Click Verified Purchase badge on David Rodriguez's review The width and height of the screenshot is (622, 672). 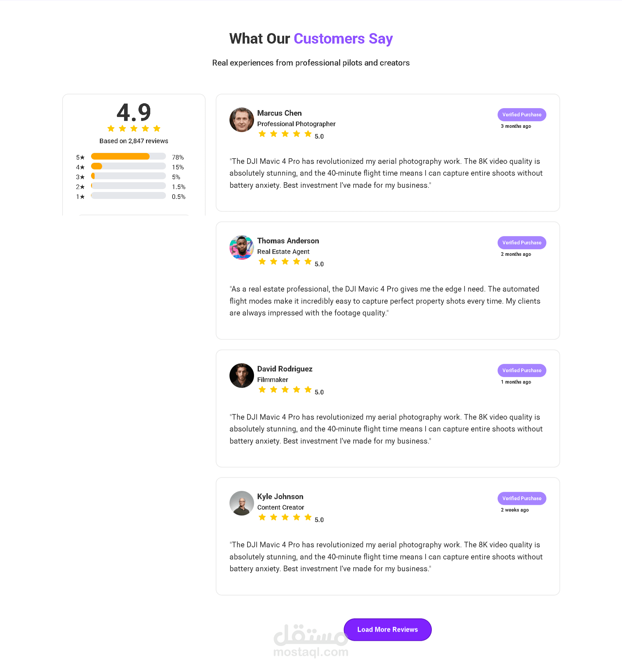click(522, 370)
